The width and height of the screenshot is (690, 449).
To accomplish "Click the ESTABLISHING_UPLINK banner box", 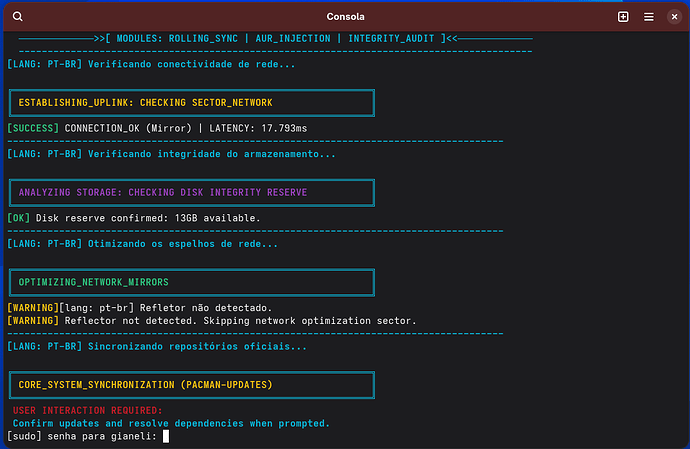I will click(192, 103).
